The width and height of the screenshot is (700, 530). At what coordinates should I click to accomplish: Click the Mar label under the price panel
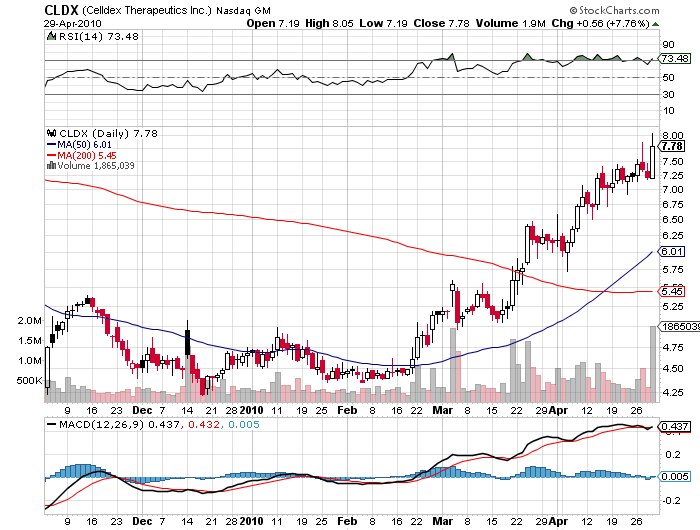(x=442, y=410)
